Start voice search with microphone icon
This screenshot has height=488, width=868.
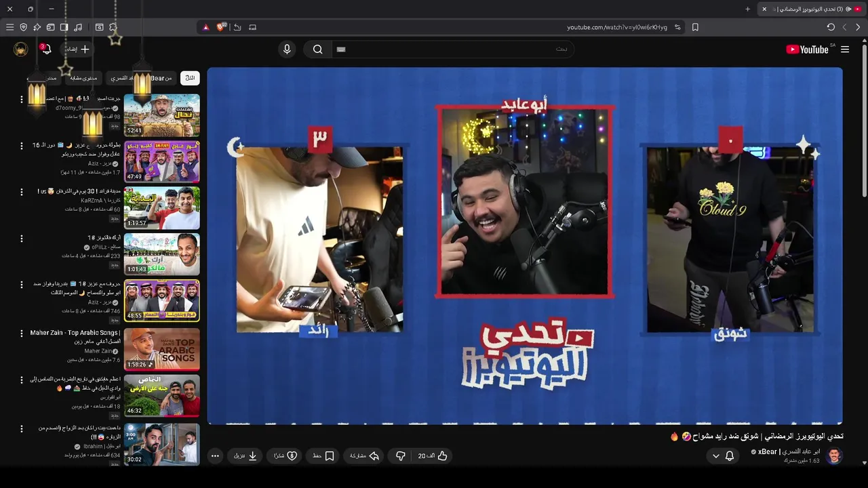287,49
